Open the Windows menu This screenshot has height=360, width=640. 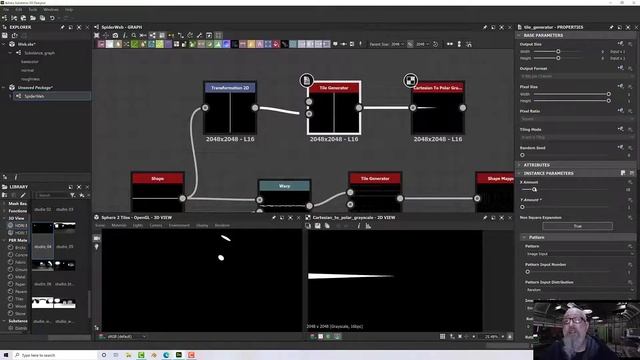pos(51,9)
